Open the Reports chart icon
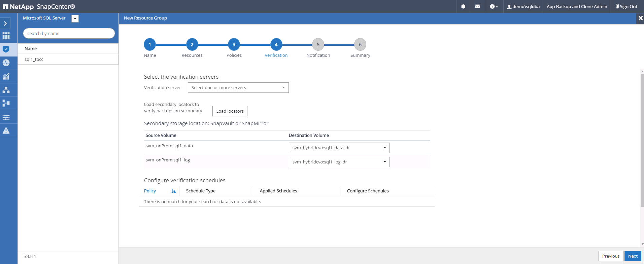This screenshot has width=644, height=264. pos(6,76)
